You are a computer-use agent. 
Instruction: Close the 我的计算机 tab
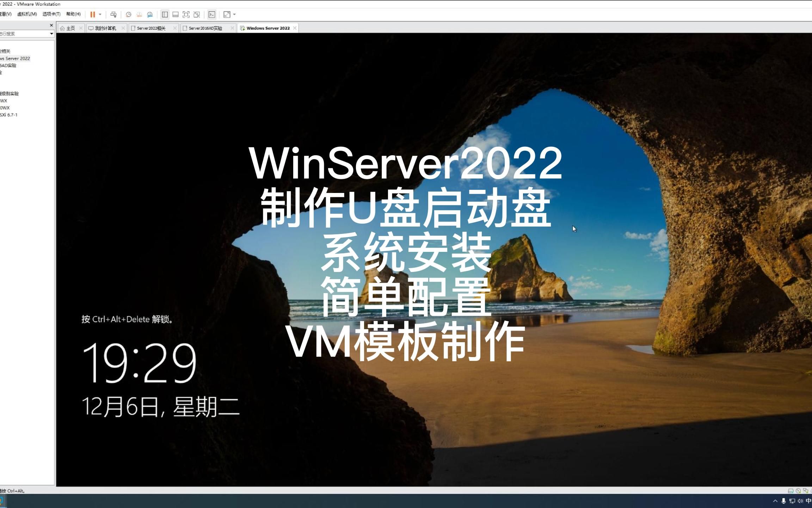coord(123,28)
